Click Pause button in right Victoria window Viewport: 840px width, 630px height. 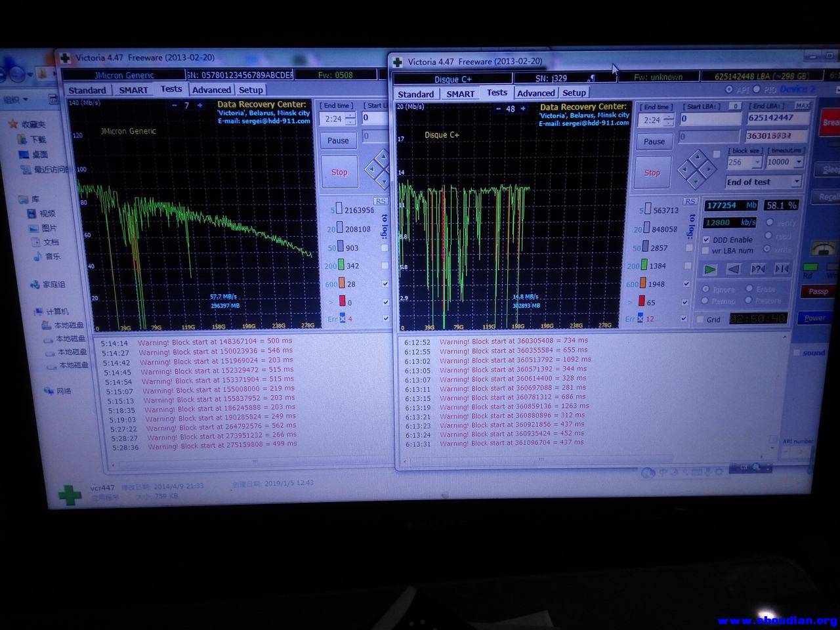click(654, 141)
